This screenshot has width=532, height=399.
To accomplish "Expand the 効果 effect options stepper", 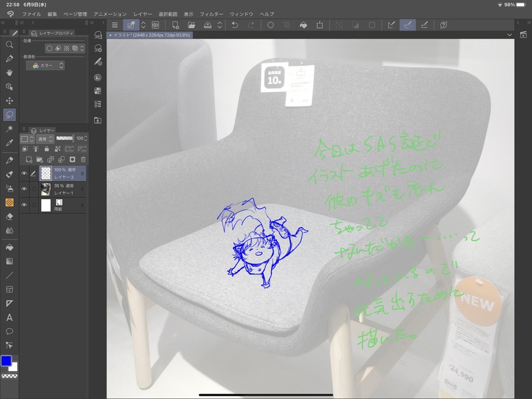I will pos(82,49).
